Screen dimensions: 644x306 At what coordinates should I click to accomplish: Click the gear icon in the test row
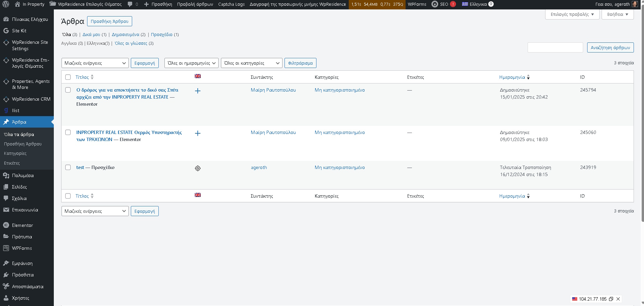click(198, 168)
